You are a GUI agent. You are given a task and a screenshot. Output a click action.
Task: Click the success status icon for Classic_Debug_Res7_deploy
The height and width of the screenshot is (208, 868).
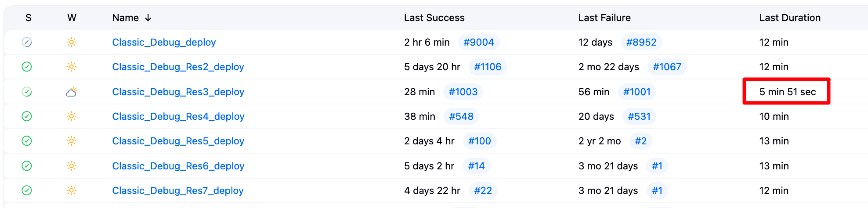tap(27, 190)
